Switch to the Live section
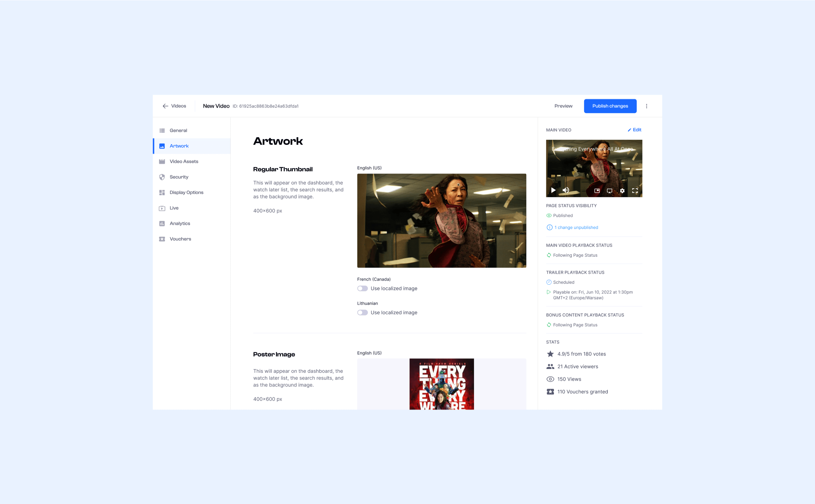815x504 pixels. coord(192,208)
